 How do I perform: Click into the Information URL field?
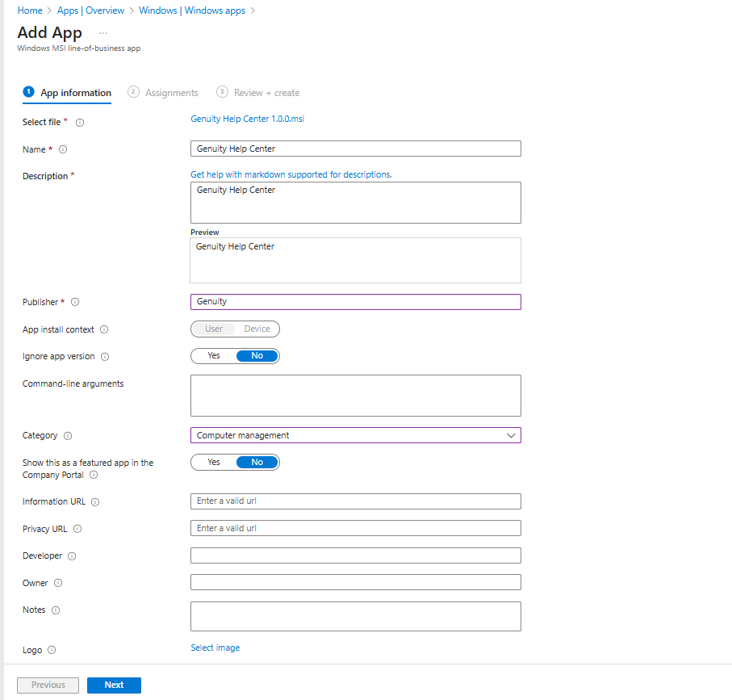pos(356,501)
